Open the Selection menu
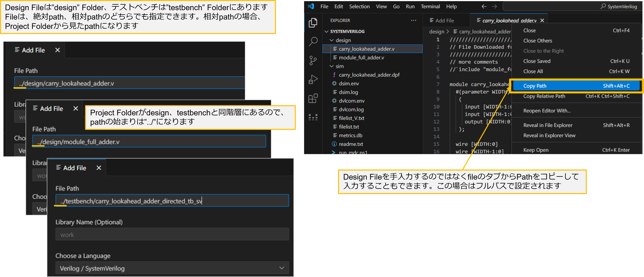This screenshot has height=277, width=644. [359, 7]
